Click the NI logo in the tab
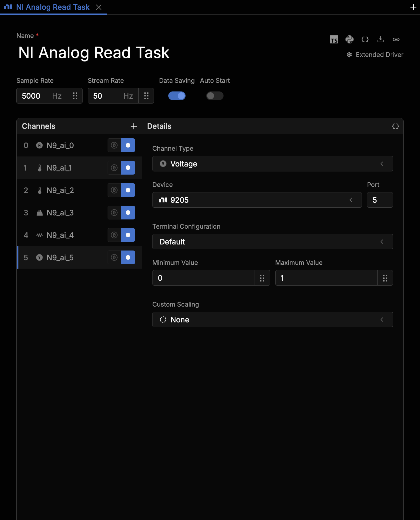Image resolution: width=420 pixels, height=520 pixels. point(8,7)
